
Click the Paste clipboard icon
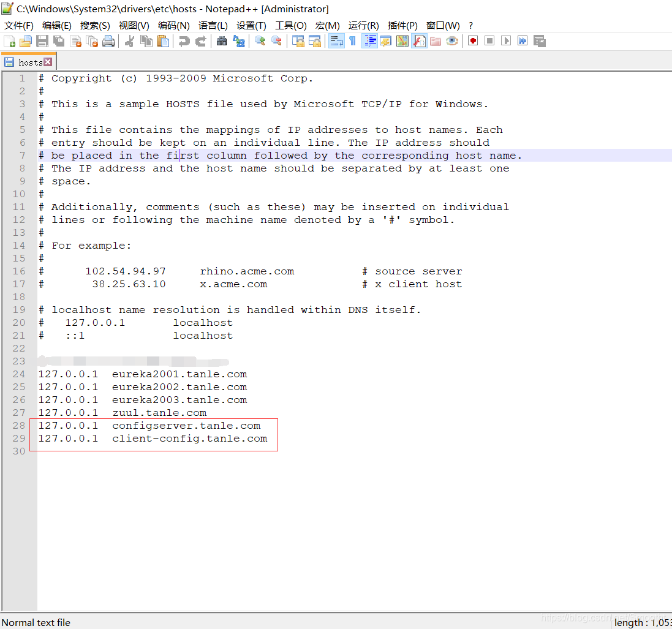(x=163, y=41)
